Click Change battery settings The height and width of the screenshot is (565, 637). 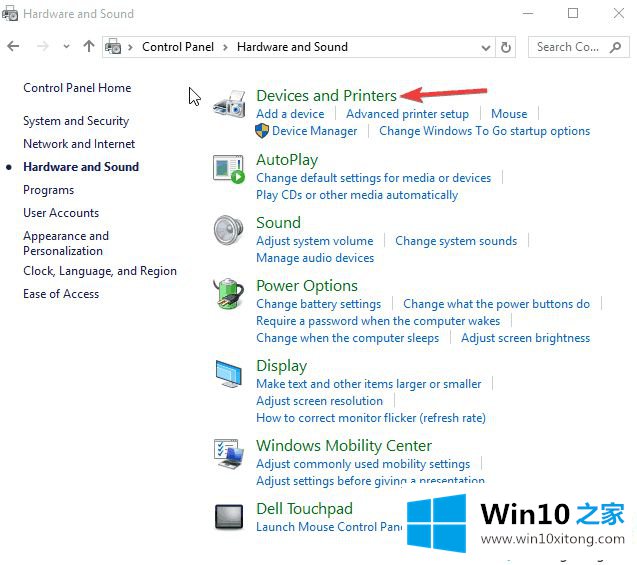point(318,304)
